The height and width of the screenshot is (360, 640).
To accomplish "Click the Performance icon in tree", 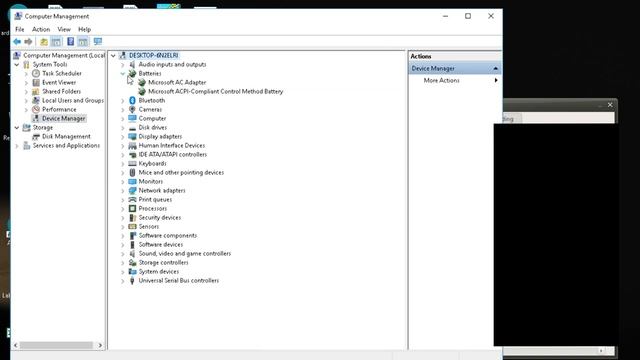I will click(36, 109).
